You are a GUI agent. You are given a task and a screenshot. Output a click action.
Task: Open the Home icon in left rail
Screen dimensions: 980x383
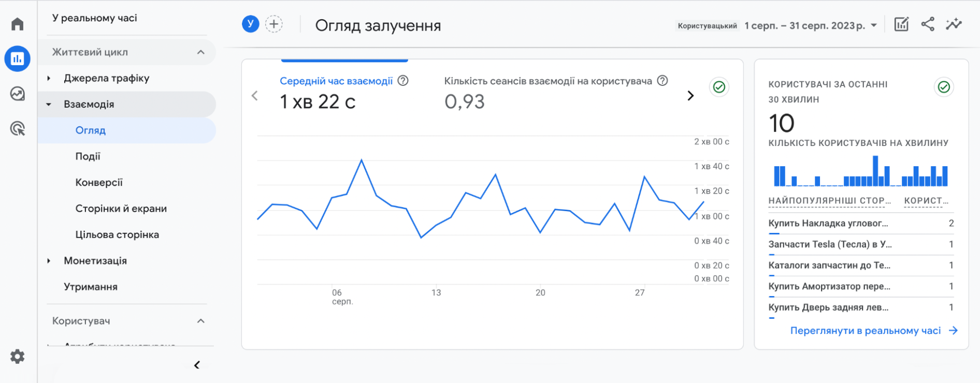click(x=18, y=24)
